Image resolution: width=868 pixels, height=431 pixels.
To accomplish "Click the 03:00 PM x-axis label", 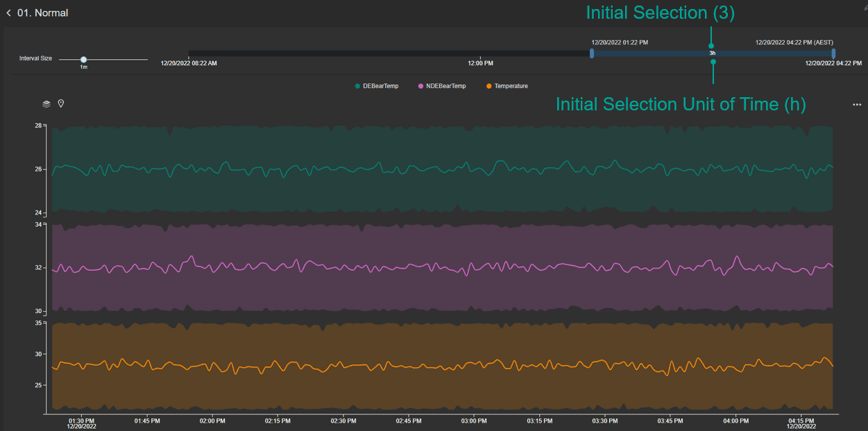I will 474,421.
